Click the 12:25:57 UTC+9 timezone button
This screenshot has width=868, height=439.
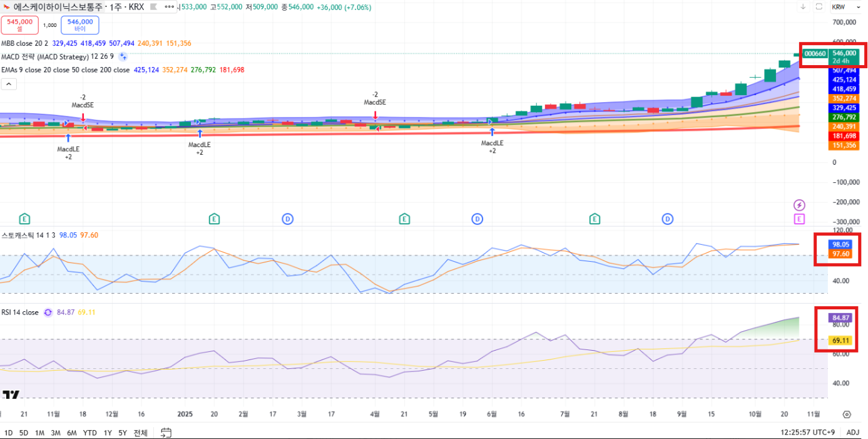pos(807,432)
